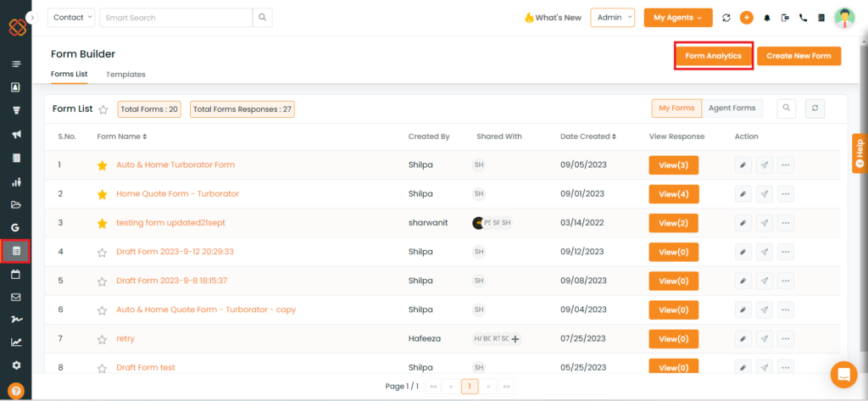The height and width of the screenshot is (401, 868).
Task: Star the retry form
Action: point(102,339)
